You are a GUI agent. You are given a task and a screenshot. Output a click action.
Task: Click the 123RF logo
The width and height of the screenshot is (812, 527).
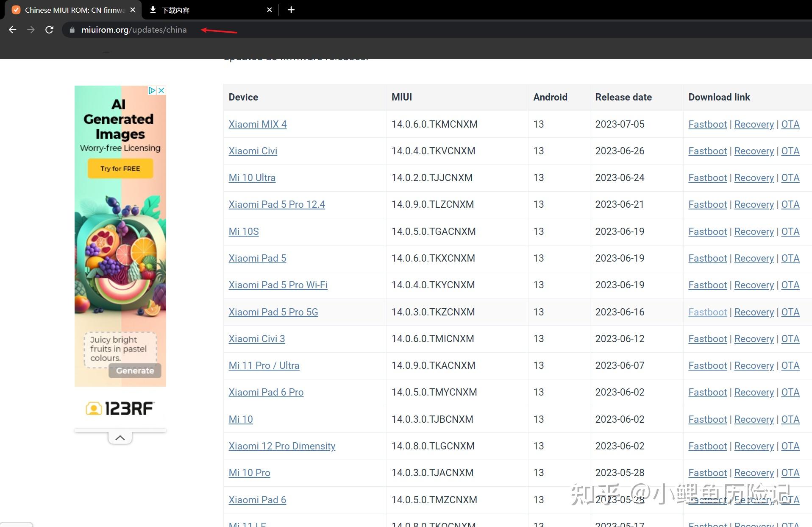[x=120, y=408]
